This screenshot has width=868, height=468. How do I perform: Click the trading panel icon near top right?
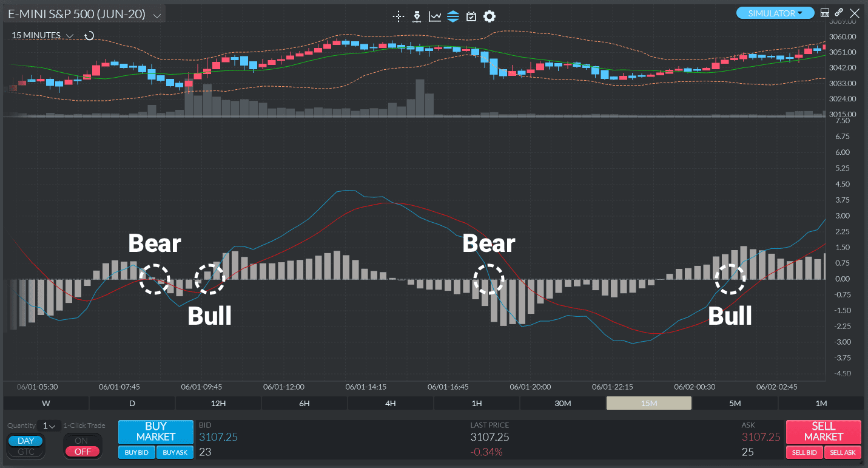tap(826, 12)
